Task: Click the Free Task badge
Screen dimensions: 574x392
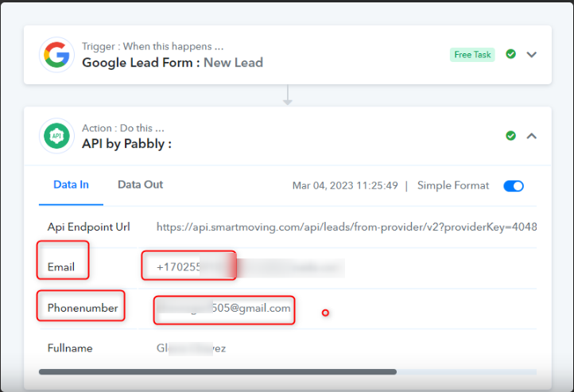Action: [472, 55]
